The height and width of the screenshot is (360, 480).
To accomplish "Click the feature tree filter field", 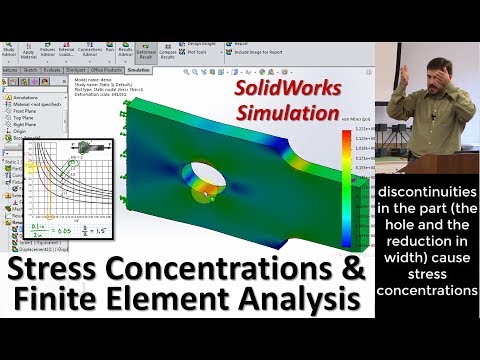I will coord(35,90).
